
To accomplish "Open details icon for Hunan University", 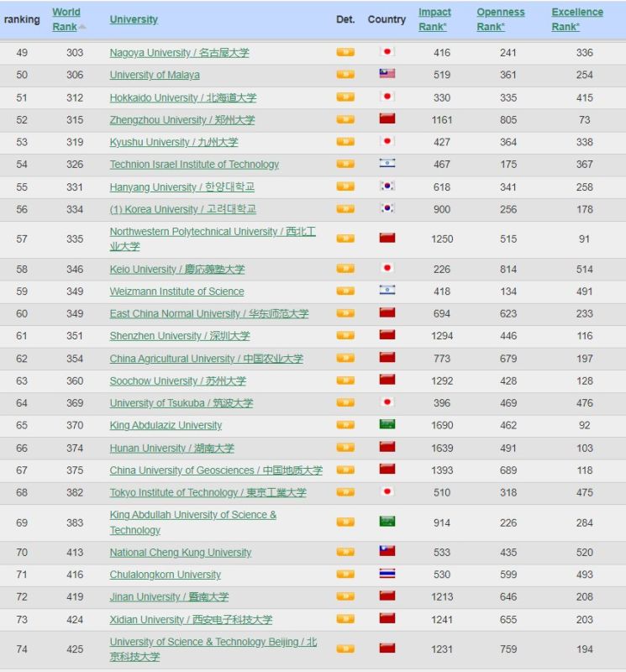I will tap(345, 448).
